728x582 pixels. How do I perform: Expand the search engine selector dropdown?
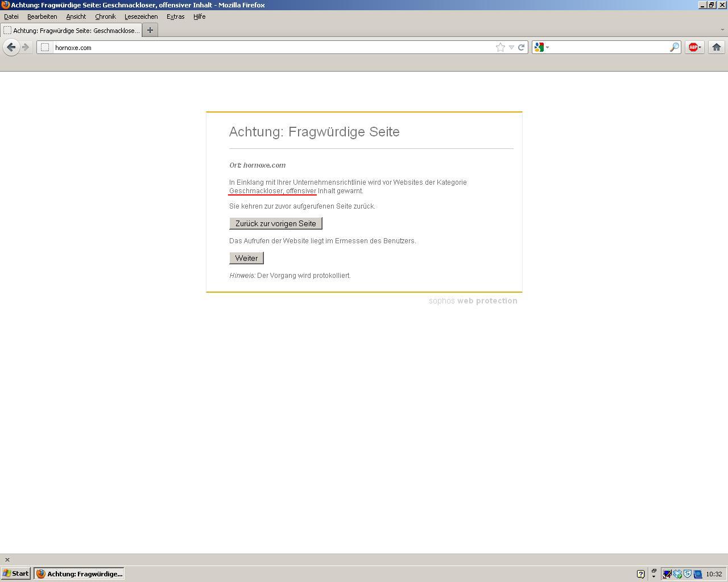(x=541, y=47)
